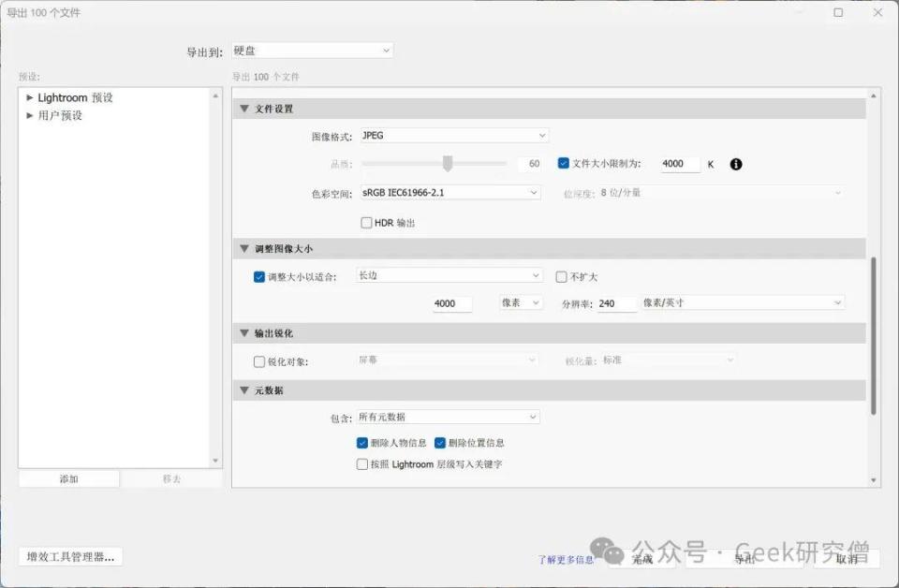Expand 用户预设 tree item

click(30, 116)
